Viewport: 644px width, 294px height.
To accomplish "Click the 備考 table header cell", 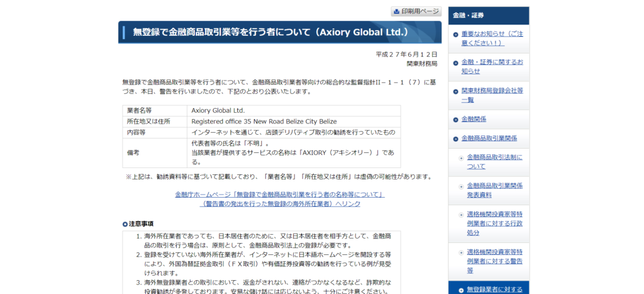I will [x=155, y=153].
